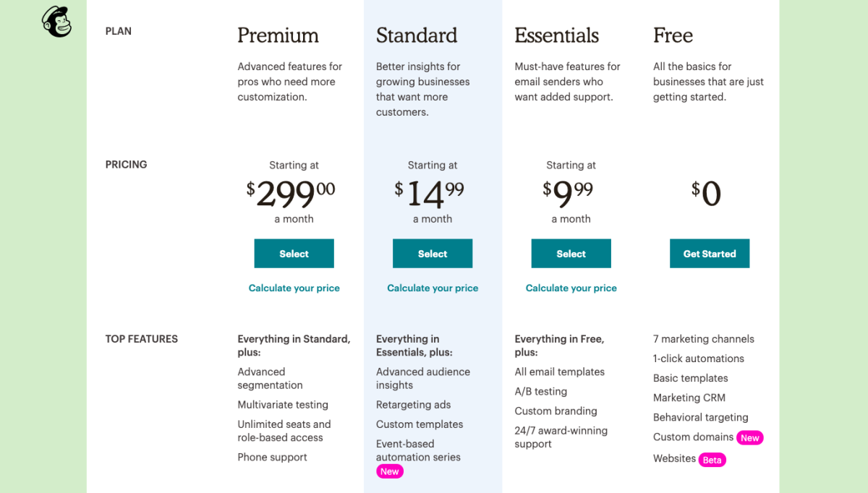868x493 pixels.
Task: Click the $14.99 Standard price
Action: [430, 194]
